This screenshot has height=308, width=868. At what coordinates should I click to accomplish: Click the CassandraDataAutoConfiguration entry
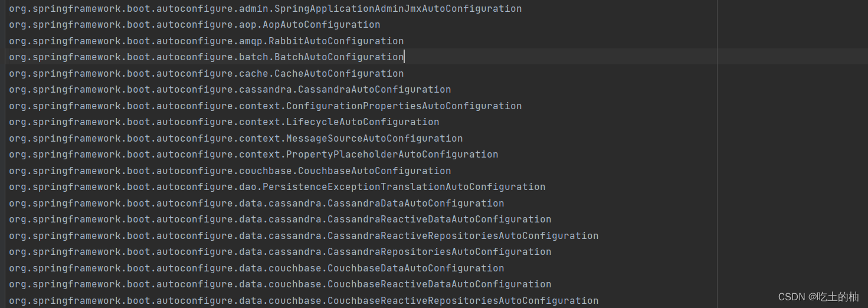pyautogui.click(x=257, y=204)
